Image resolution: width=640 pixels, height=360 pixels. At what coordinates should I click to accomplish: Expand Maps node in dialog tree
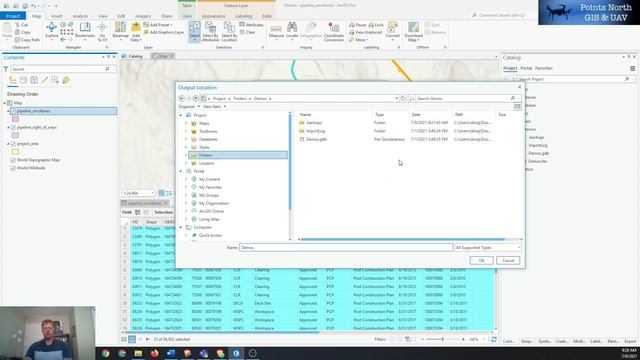click(186, 123)
